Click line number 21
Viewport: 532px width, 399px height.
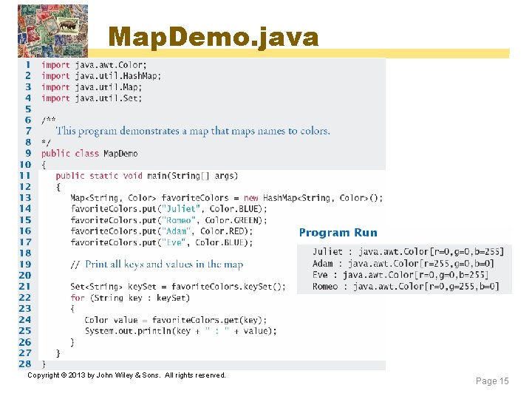click(x=25, y=287)
